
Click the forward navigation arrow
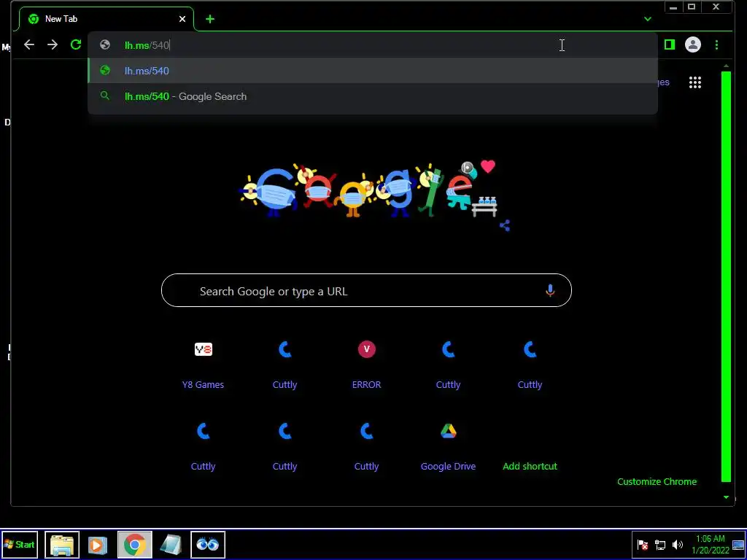[53, 44]
